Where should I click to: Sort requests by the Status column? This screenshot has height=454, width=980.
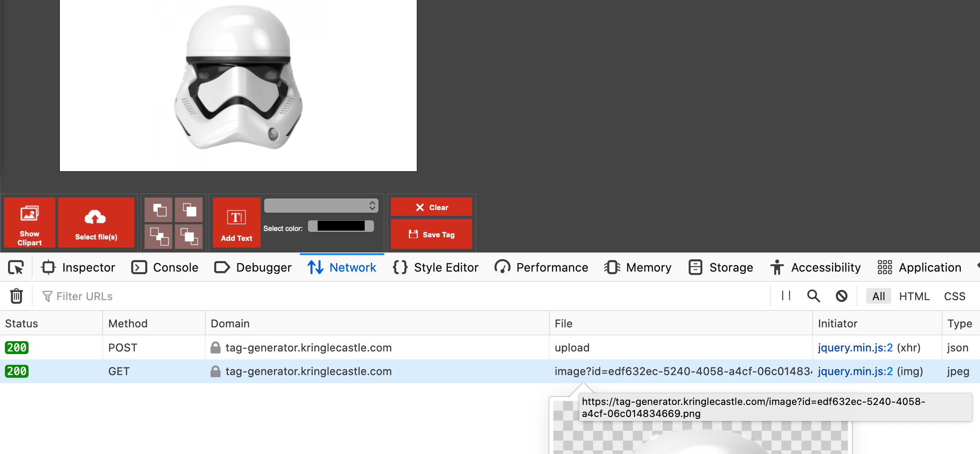coord(21,323)
